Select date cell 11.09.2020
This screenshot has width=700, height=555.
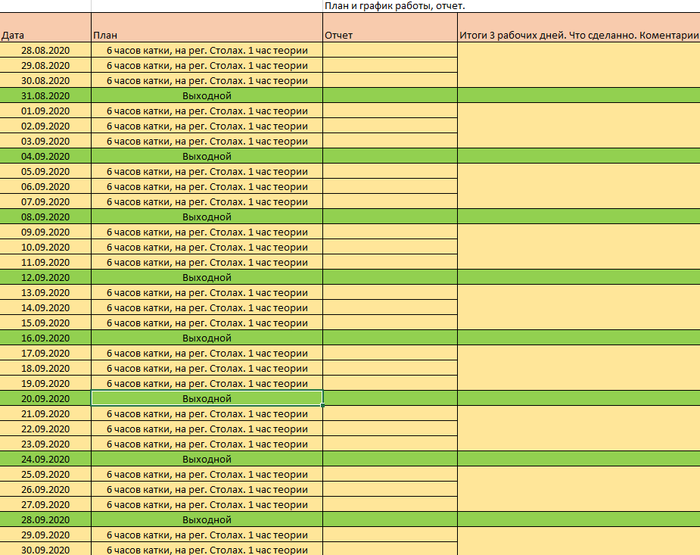point(46,263)
